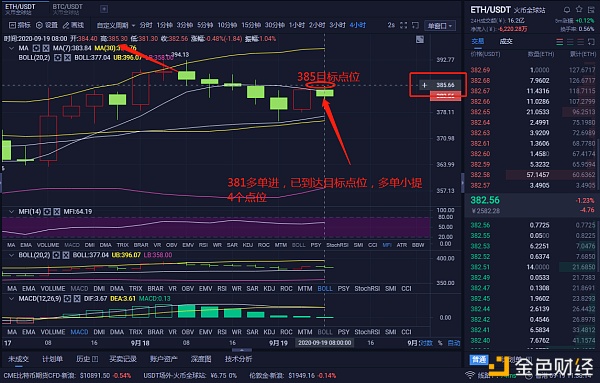Select the 分时 time-sharing view
The width and height of the screenshot is (600, 383).
click(x=145, y=25)
